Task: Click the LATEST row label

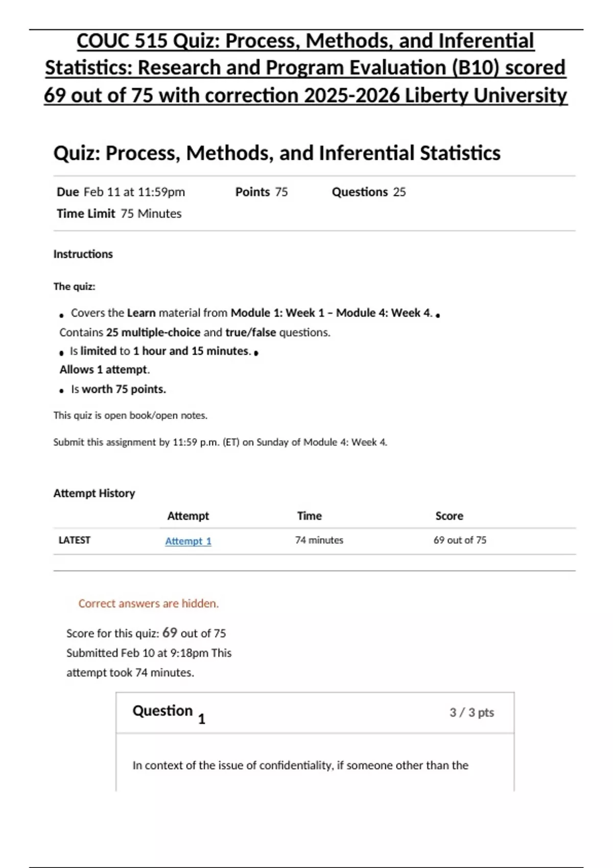Action: pos(75,540)
